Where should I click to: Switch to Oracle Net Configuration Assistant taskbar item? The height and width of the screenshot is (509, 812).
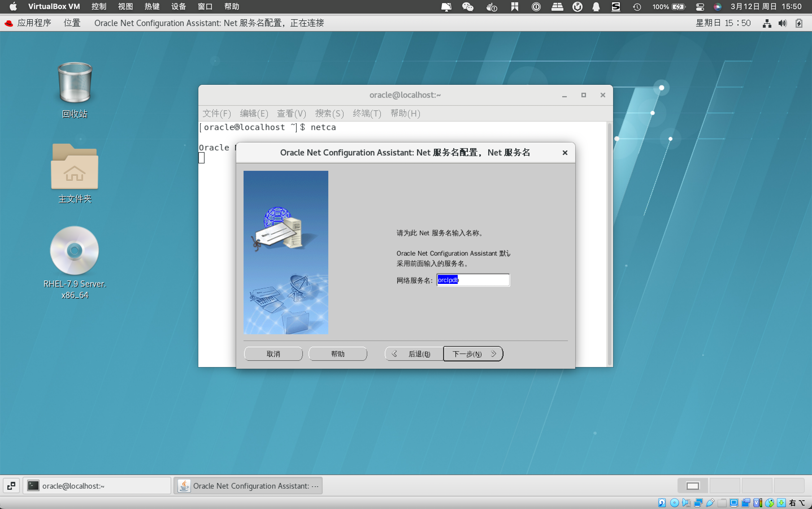pos(248,486)
